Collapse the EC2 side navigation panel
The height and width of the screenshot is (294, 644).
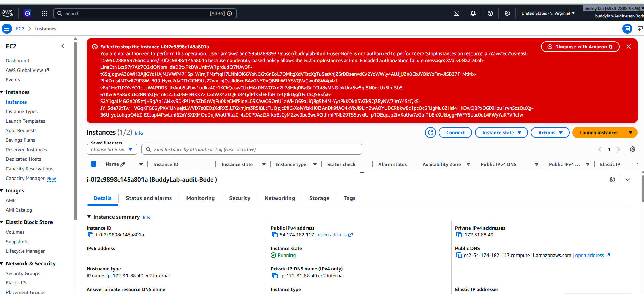(x=63, y=46)
